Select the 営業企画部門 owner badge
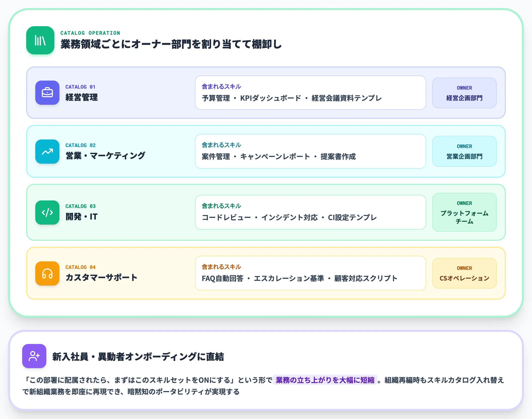The image size is (532, 419). click(464, 151)
